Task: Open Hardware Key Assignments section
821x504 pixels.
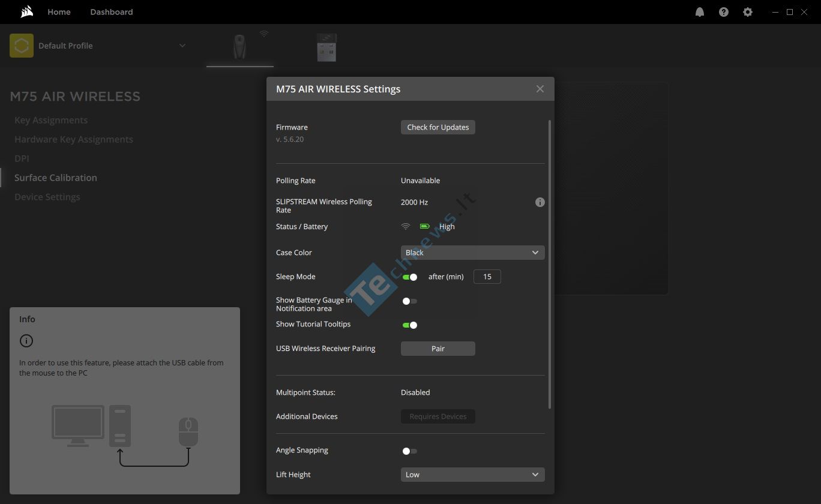Action: coord(74,139)
